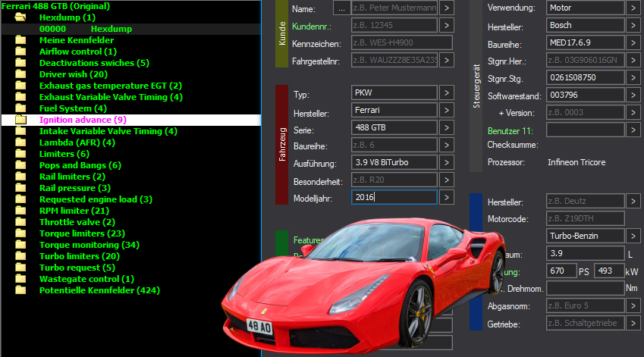The image size is (644, 357).
Task: Click the Ignition advance folder icon
Action: click(x=20, y=120)
